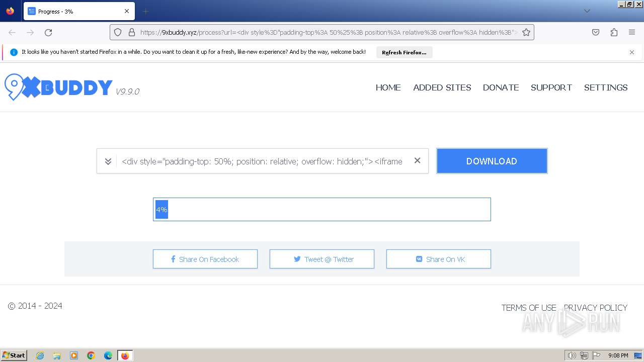This screenshot has width=644, height=362.
Task: View site security padlock info
Action: coord(132,32)
